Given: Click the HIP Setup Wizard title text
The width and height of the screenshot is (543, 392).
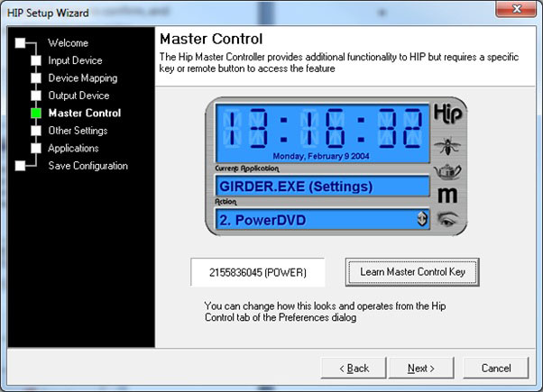Looking at the screenshot, I should [48, 13].
